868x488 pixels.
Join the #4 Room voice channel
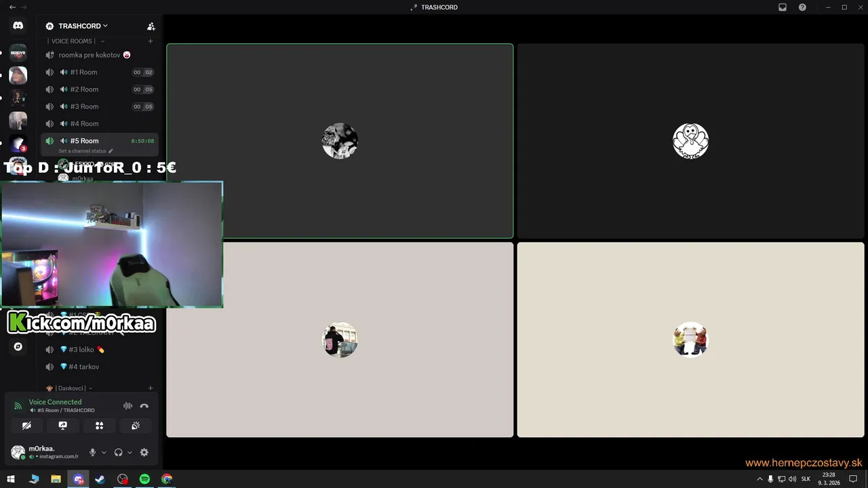click(100, 123)
